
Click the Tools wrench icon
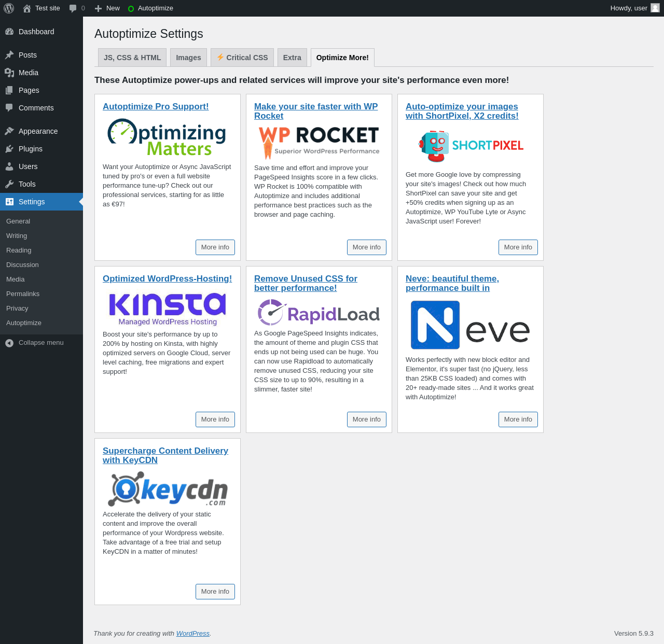click(x=9, y=184)
